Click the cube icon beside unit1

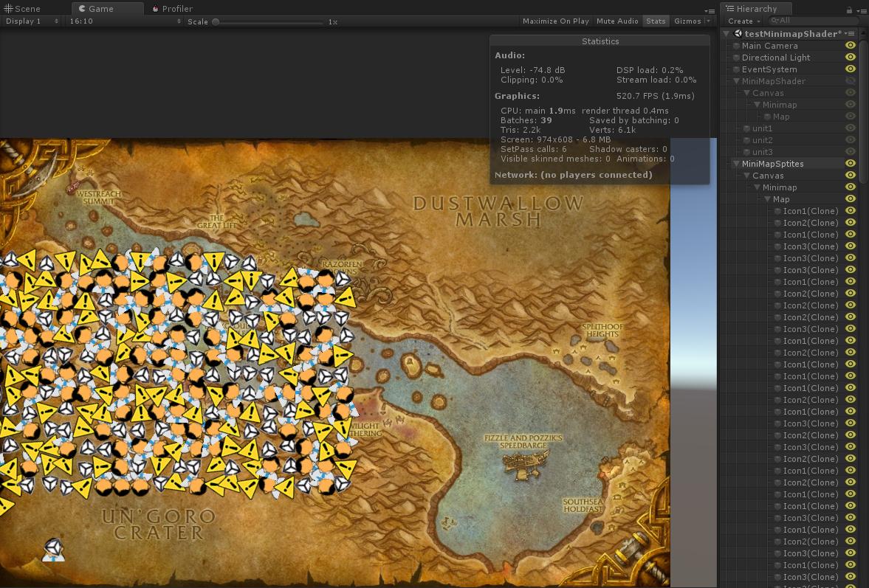click(x=746, y=128)
